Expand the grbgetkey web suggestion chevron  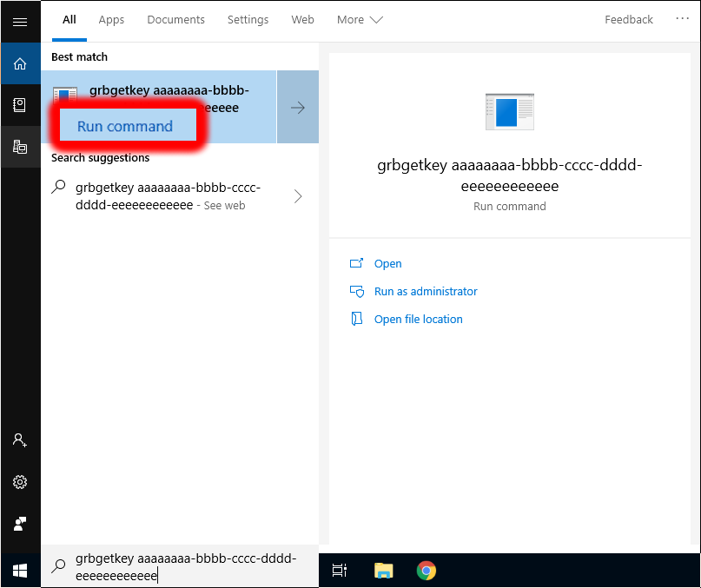point(298,196)
